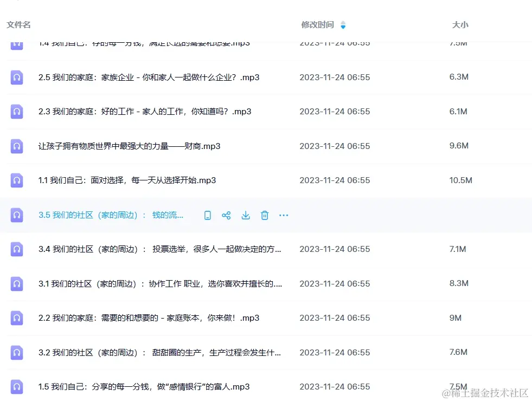The width and height of the screenshot is (532, 402).
Task: Click the 修改时间 column header
Action: coord(317,24)
